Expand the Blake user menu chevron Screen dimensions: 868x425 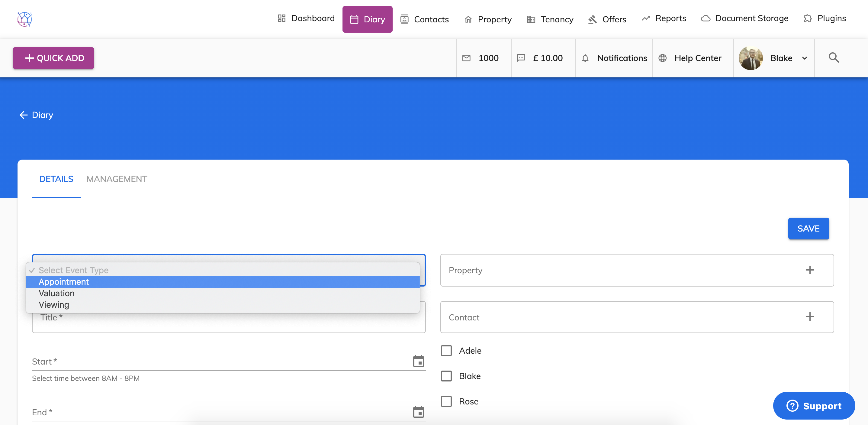tap(804, 58)
